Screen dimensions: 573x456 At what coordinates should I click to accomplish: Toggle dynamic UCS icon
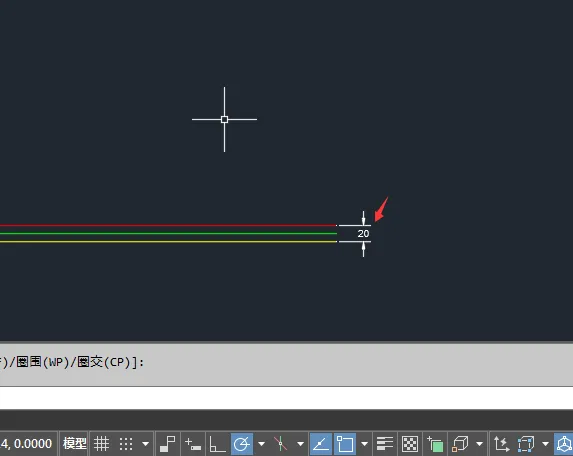(501, 444)
